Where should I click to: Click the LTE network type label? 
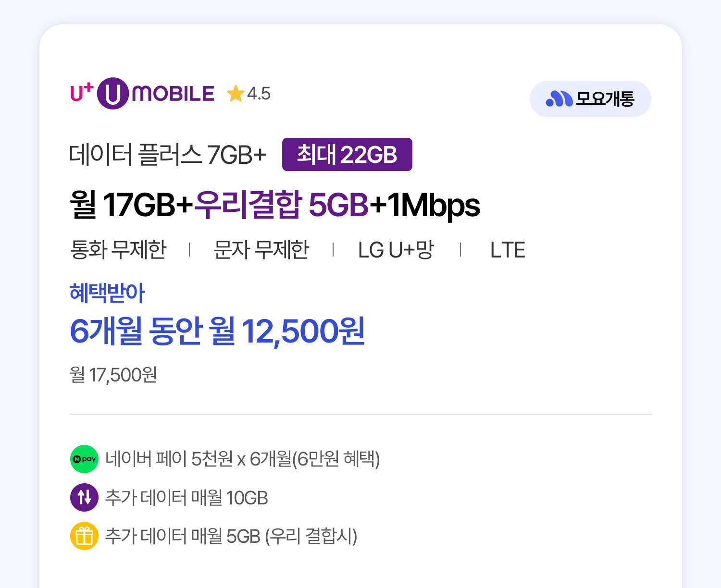tap(508, 250)
